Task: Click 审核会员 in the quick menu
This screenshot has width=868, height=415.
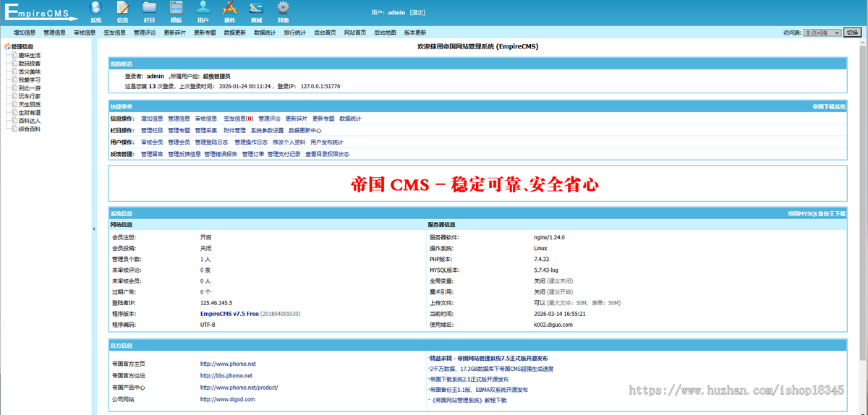Action: (152, 142)
